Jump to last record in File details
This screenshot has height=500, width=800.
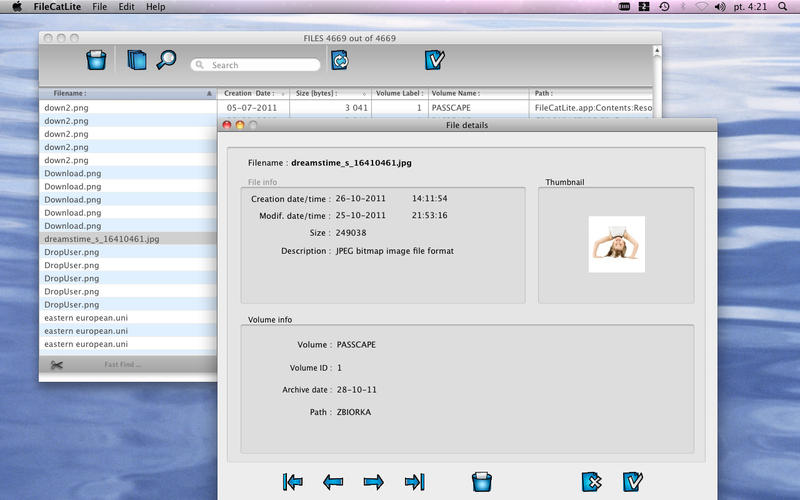414,482
